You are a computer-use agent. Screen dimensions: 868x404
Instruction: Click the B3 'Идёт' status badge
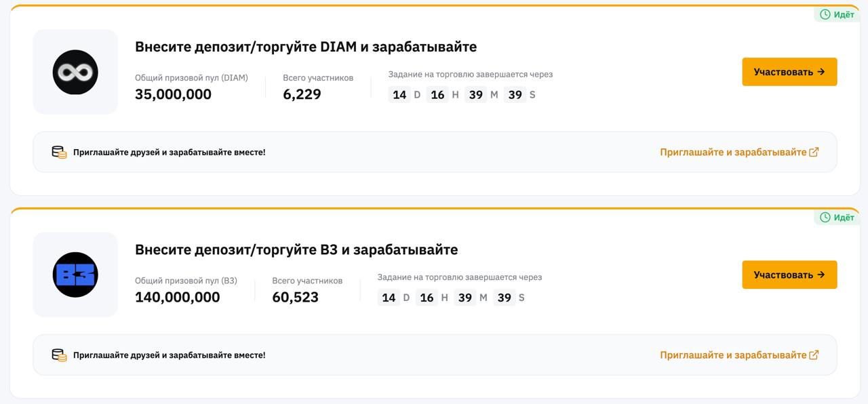[x=837, y=217]
